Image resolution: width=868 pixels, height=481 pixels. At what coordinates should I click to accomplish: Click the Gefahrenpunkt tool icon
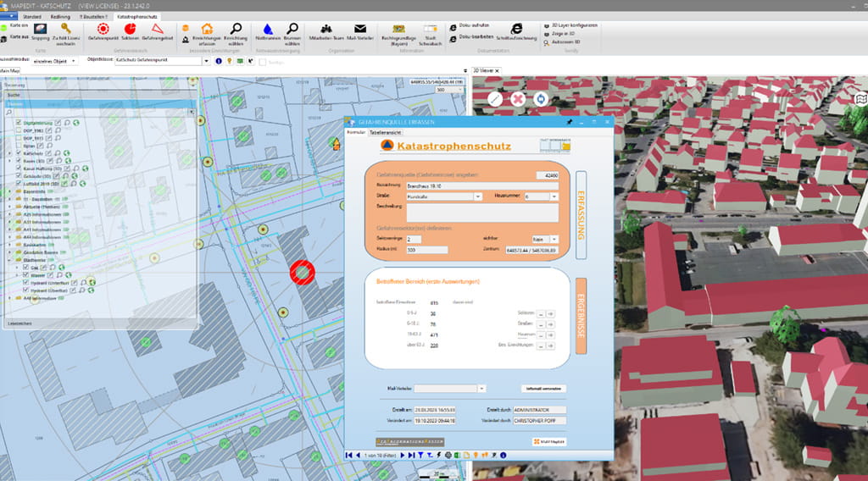(x=103, y=30)
